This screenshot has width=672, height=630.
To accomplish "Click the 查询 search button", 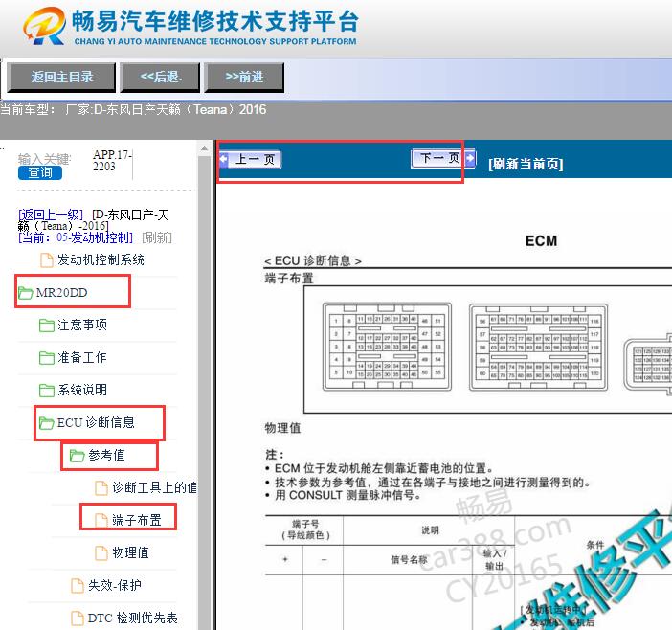I will click(x=40, y=172).
